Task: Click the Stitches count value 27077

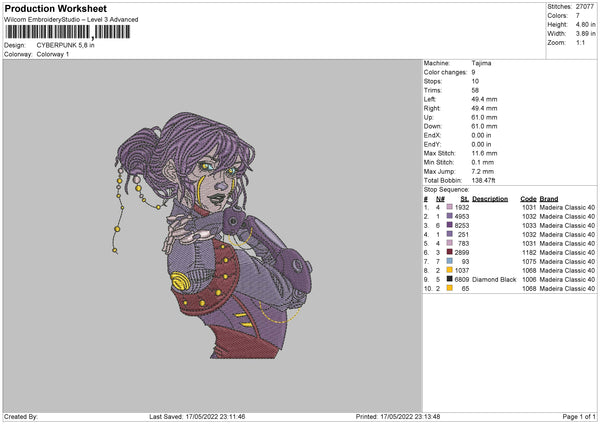Action: point(586,6)
